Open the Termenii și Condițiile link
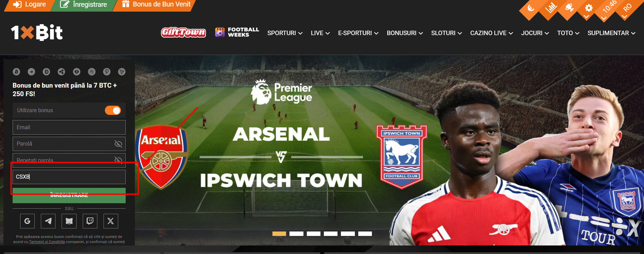 [x=47, y=242]
